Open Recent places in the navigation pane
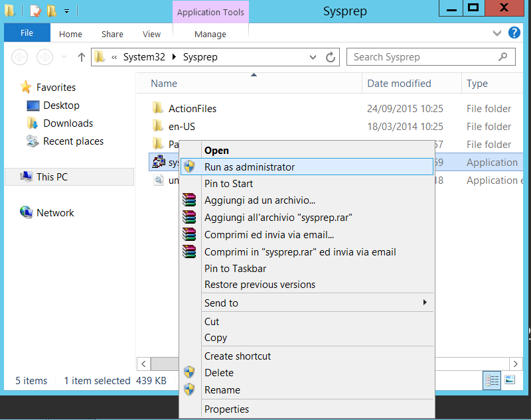This screenshot has height=420, width=531. (x=73, y=141)
